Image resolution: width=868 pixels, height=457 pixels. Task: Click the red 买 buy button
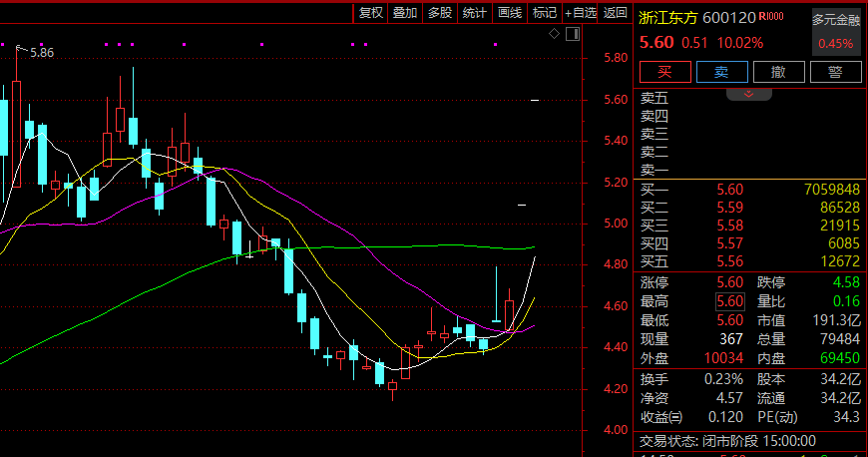pos(664,72)
